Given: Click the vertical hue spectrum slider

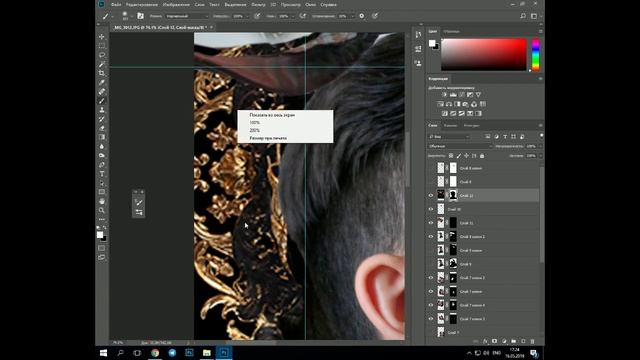Looking at the screenshot, I should click(x=536, y=55).
